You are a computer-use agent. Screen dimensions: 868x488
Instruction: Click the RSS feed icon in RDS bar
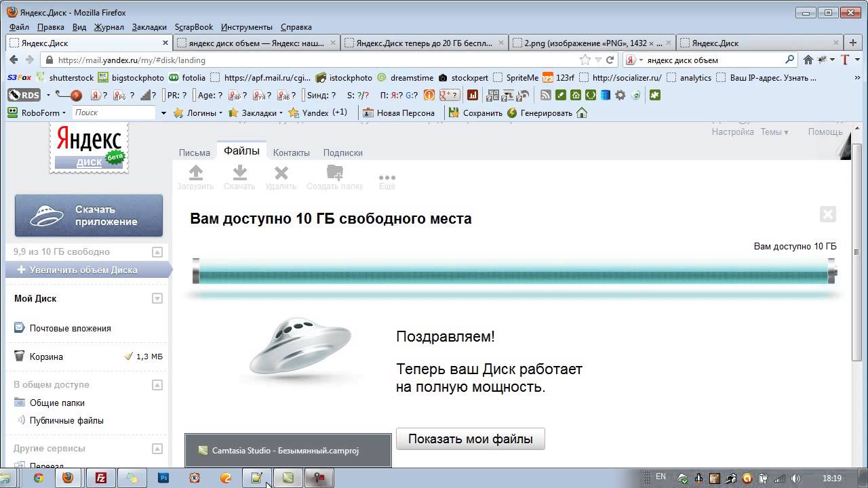[x=545, y=95]
